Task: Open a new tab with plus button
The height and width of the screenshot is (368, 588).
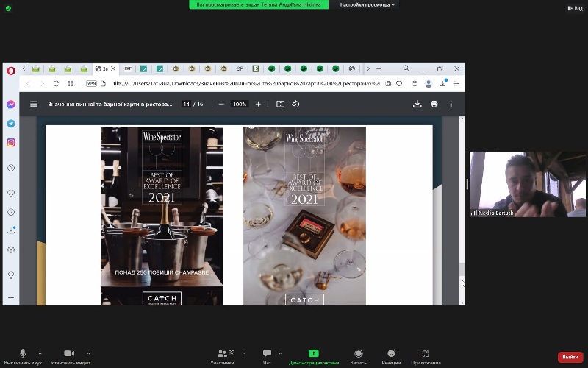Action: [379, 68]
